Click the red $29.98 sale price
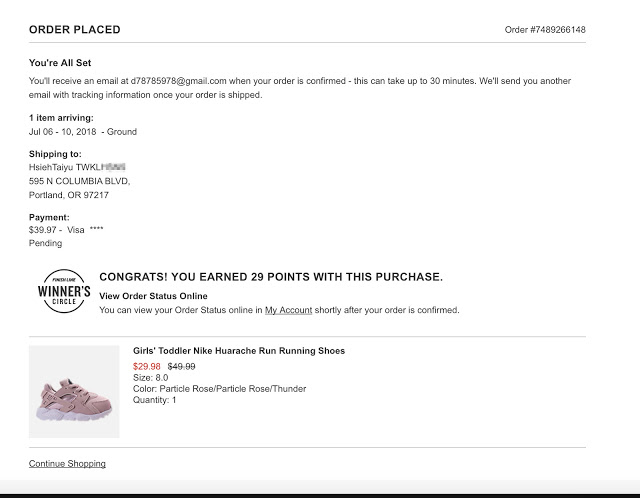The height and width of the screenshot is (498, 640). [147, 366]
